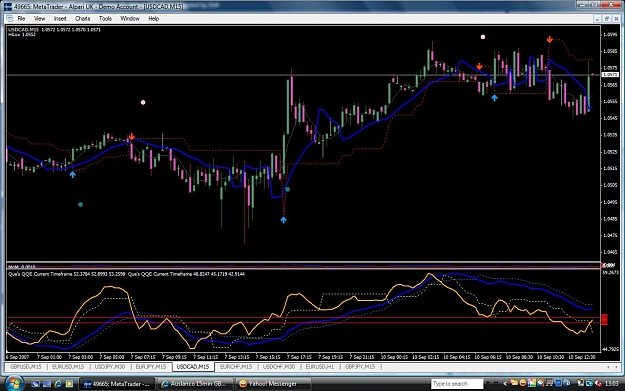Open the View menu
The height and width of the screenshot is (391, 625).
39,18
